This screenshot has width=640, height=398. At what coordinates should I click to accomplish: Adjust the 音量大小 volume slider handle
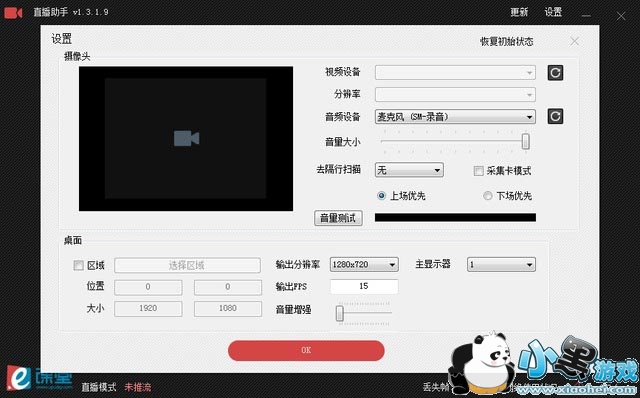click(526, 142)
